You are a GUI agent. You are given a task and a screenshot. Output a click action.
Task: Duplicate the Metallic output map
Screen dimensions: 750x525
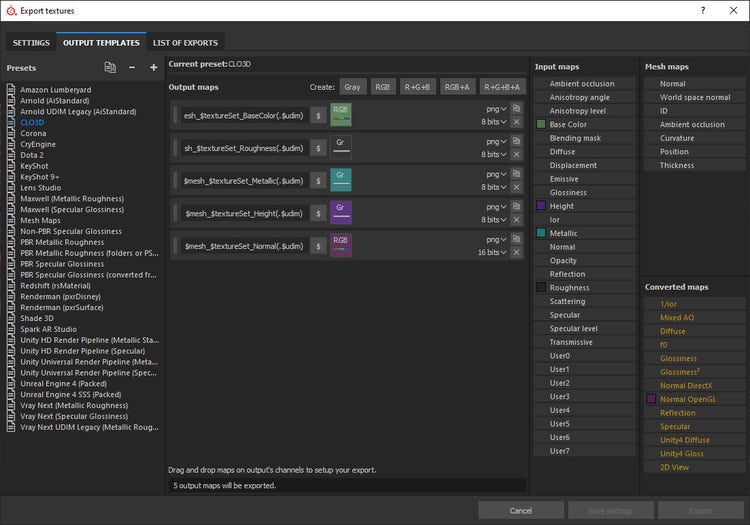(516, 174)
